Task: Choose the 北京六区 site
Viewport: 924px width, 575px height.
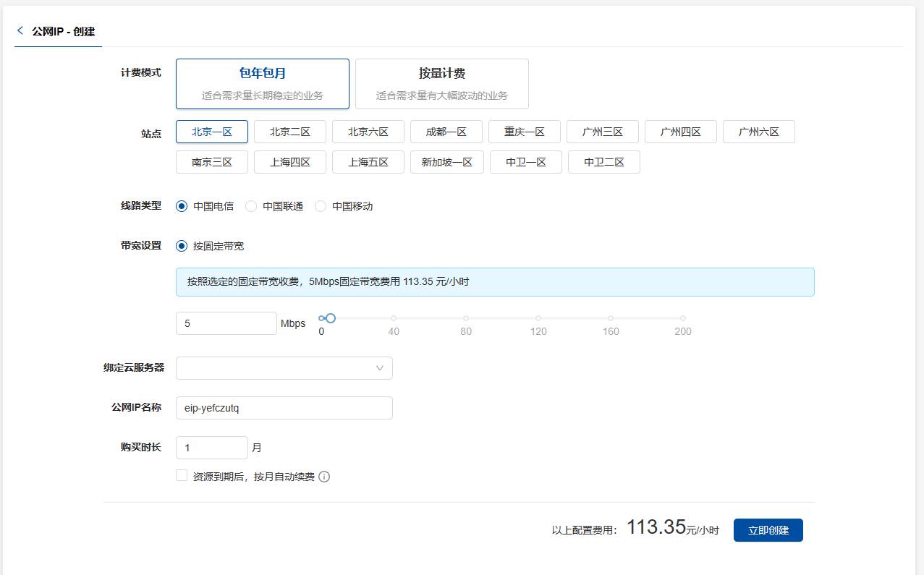Action: click(x=368, y=132)
